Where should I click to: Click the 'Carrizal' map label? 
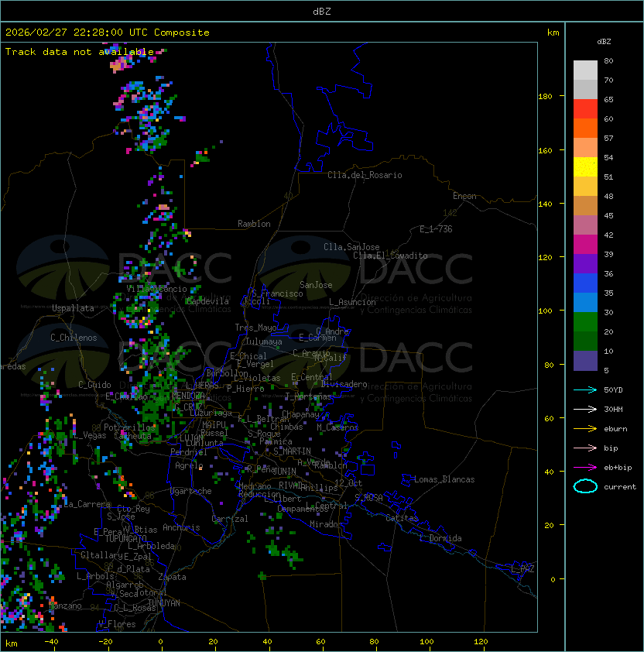pos(230,519)
